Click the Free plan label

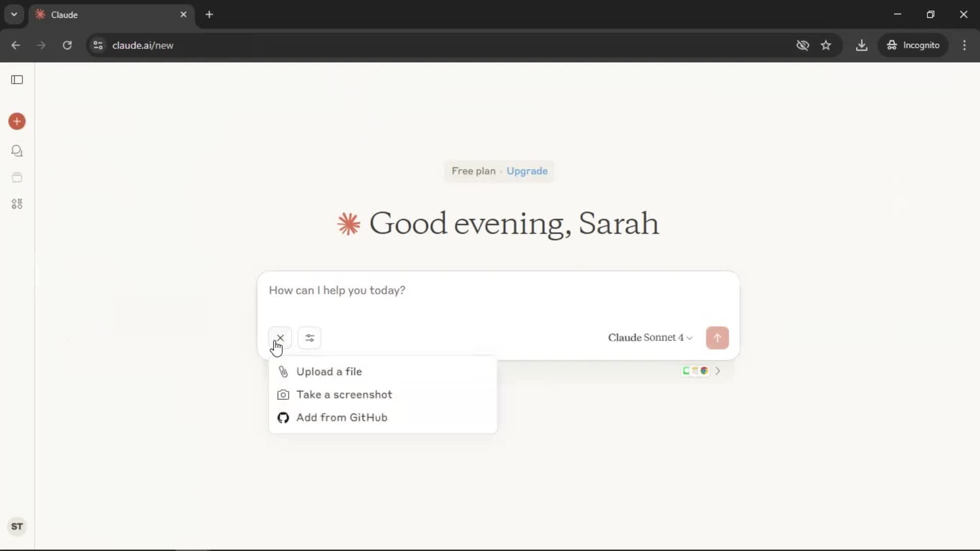click(473, 171)
